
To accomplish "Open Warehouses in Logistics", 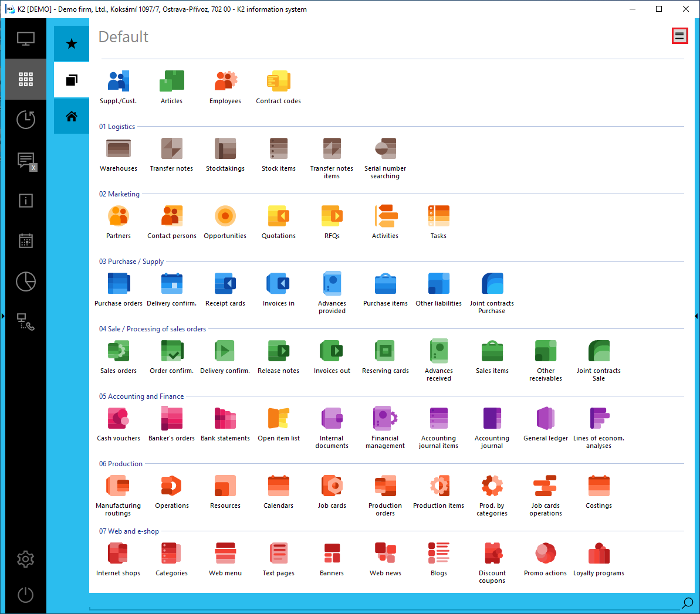I will pyautogui.click(x=119, y=155).
